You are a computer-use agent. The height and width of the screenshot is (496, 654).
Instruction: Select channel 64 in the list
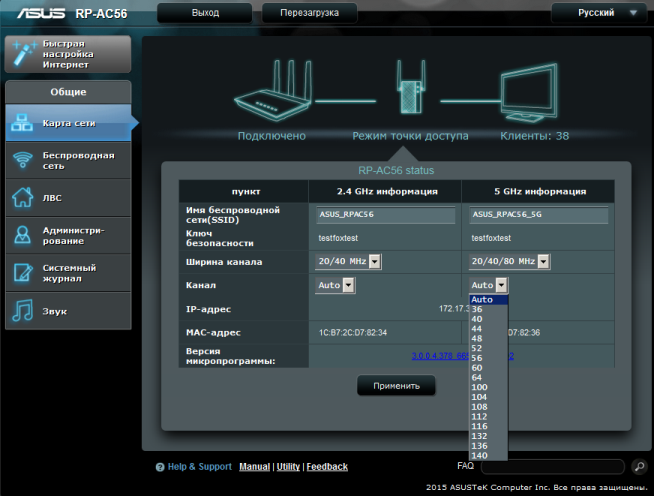(488, 378)
